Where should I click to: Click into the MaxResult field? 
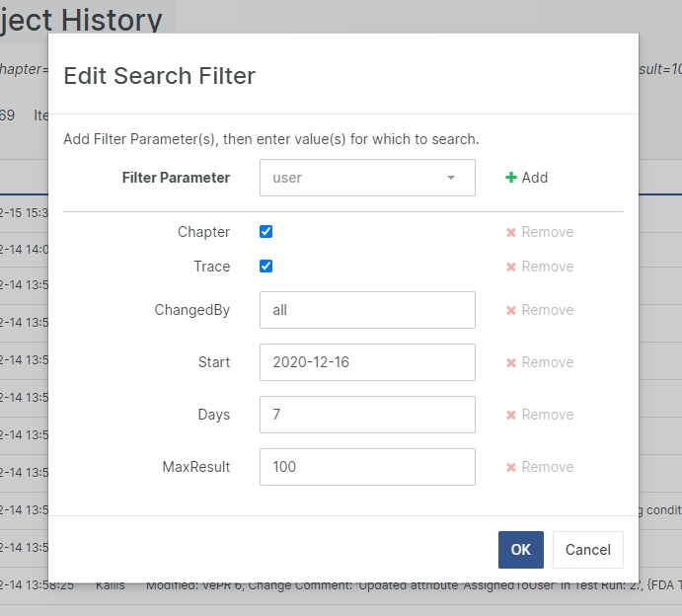click(367, 467)
